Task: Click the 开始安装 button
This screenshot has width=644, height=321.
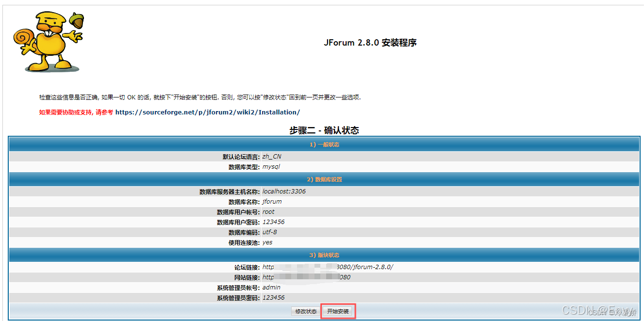Action: click(338, 311)
